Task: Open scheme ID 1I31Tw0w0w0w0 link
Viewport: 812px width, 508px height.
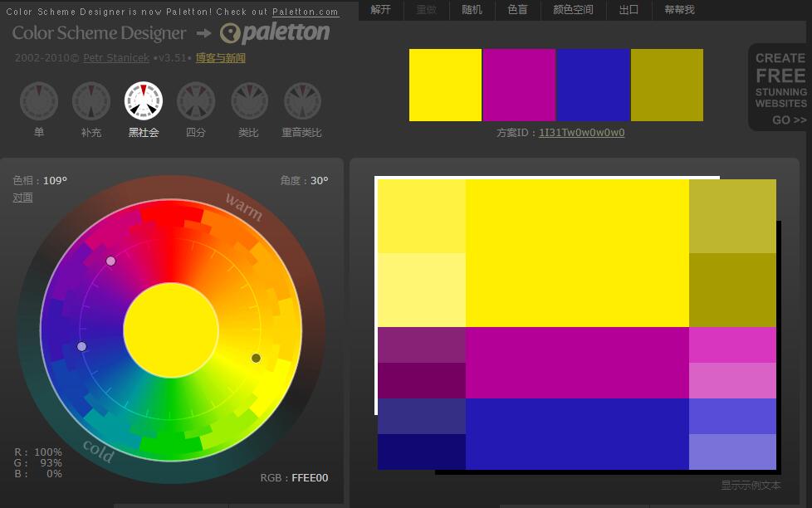Action: 581,132
